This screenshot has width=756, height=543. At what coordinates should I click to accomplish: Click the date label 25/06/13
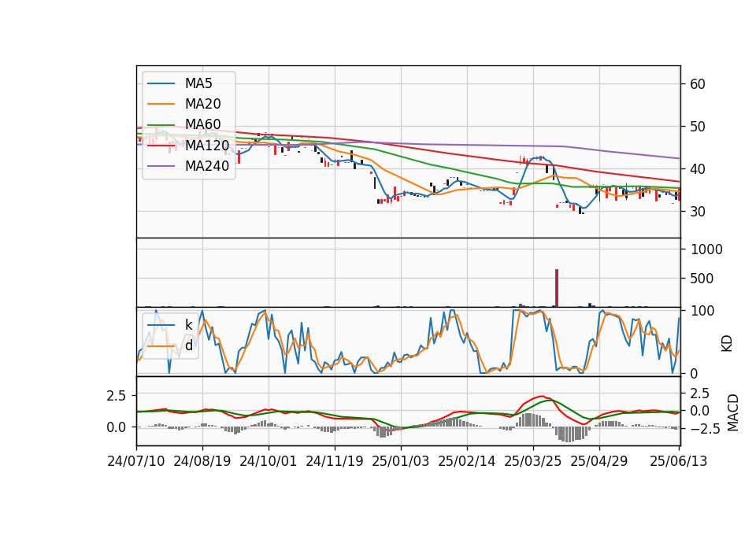pos(678,461)
